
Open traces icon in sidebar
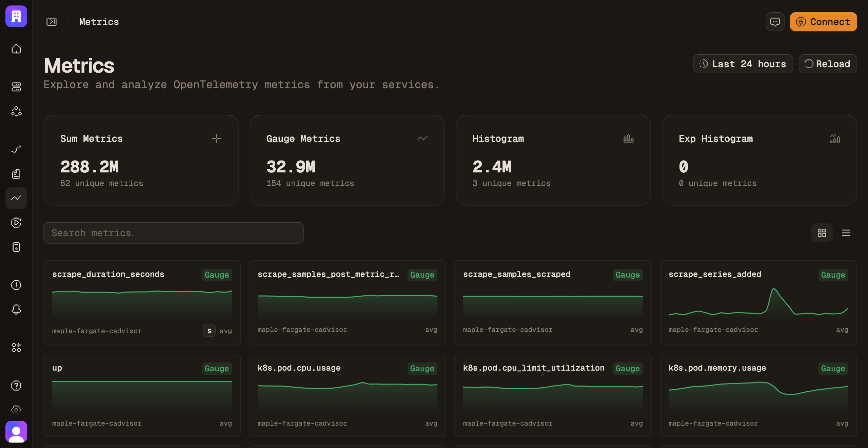click(x=16, y=149)
